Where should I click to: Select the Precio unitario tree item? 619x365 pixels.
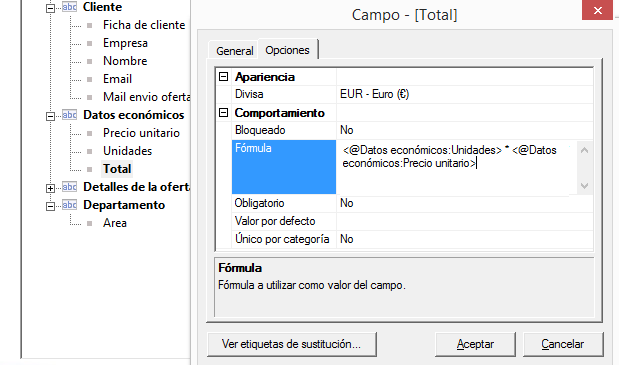click(141, 133)
